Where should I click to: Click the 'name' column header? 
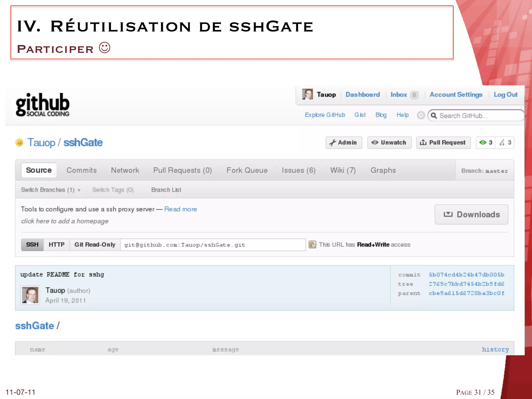pos(37,349)
